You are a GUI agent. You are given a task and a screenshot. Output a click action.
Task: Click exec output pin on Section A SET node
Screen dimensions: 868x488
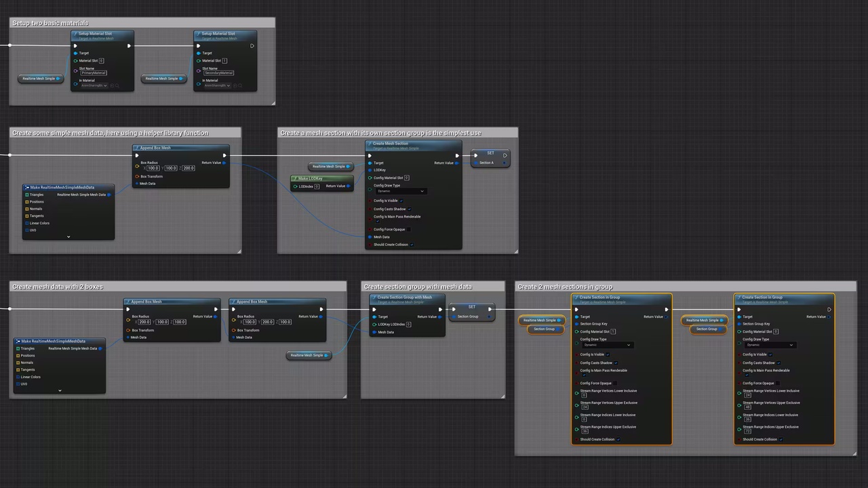click(x=505, y=155)
